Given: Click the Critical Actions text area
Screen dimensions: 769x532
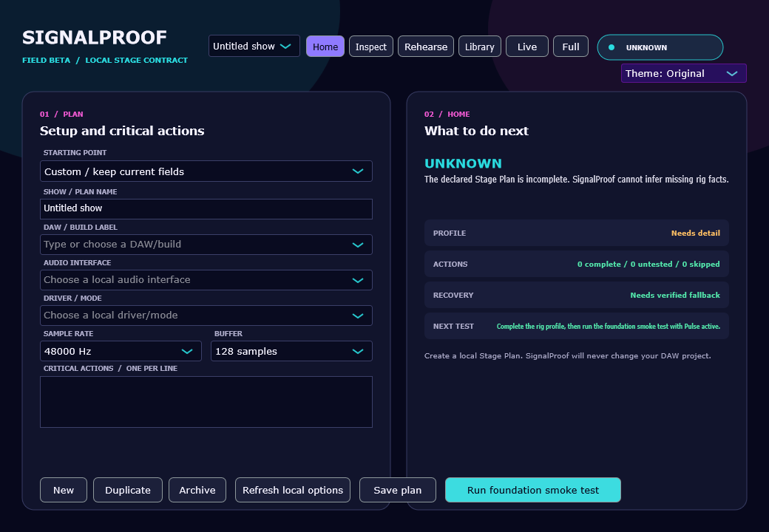Looking at the screenshot, I should [206, 402].
